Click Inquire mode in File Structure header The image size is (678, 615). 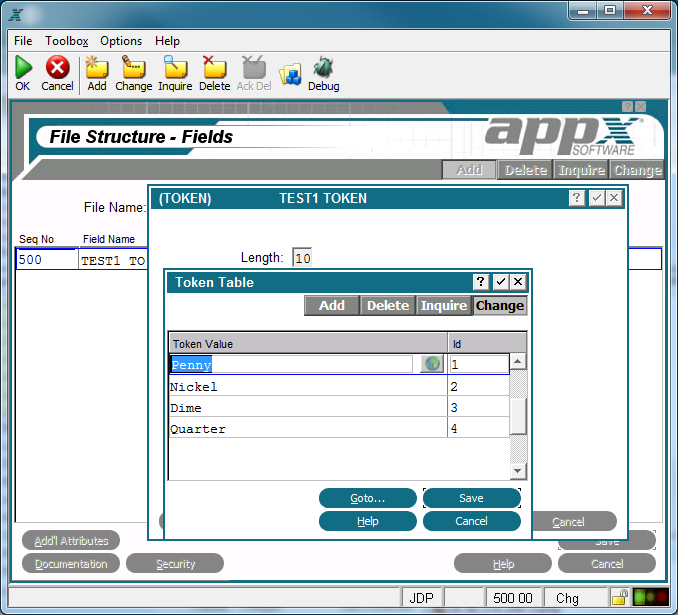click(581, 170)
